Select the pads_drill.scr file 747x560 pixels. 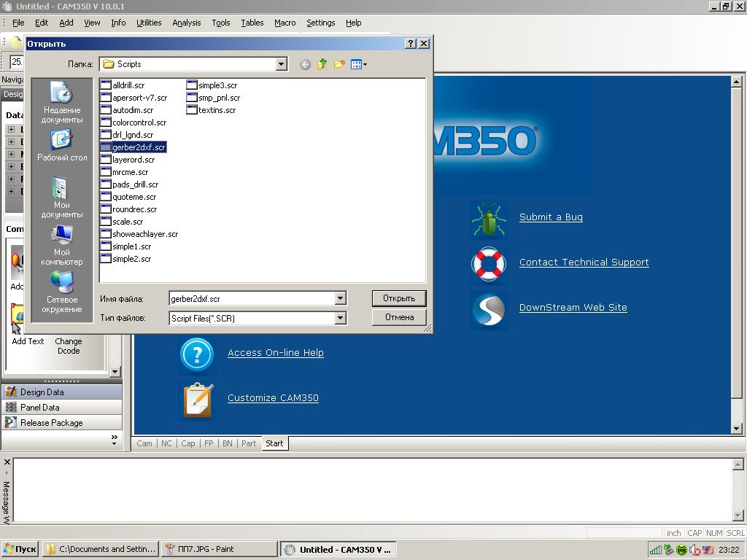tap(130, 184)
